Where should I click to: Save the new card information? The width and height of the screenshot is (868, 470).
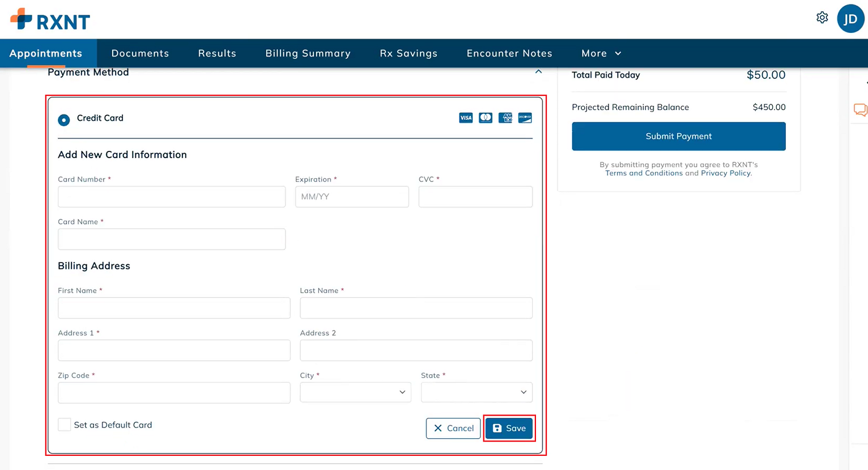tap(509, 428)
